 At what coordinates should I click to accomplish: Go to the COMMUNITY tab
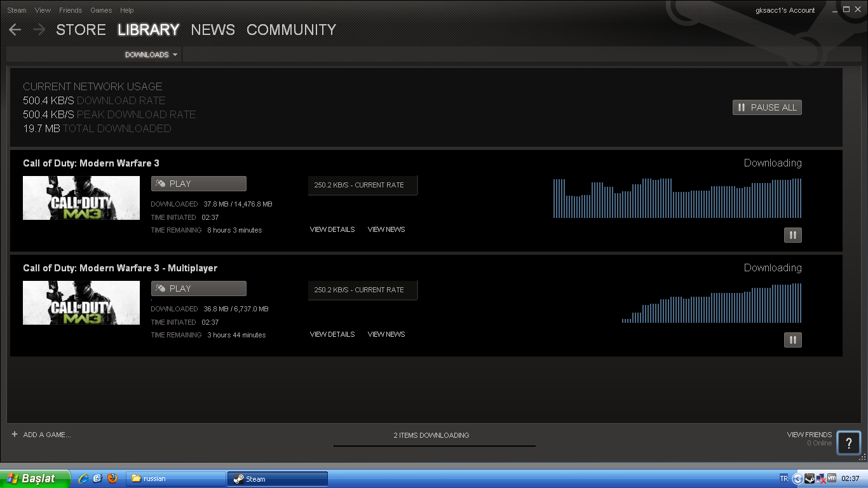click(x=291, y=30)
